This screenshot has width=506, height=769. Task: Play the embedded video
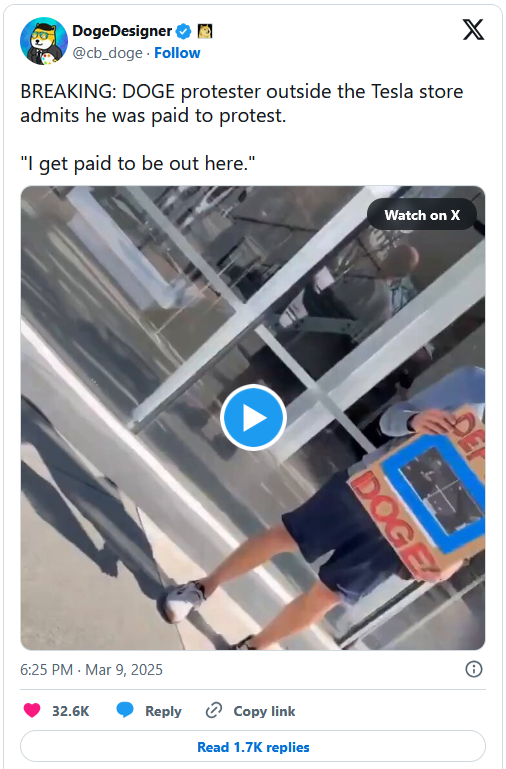click(253, 417)
